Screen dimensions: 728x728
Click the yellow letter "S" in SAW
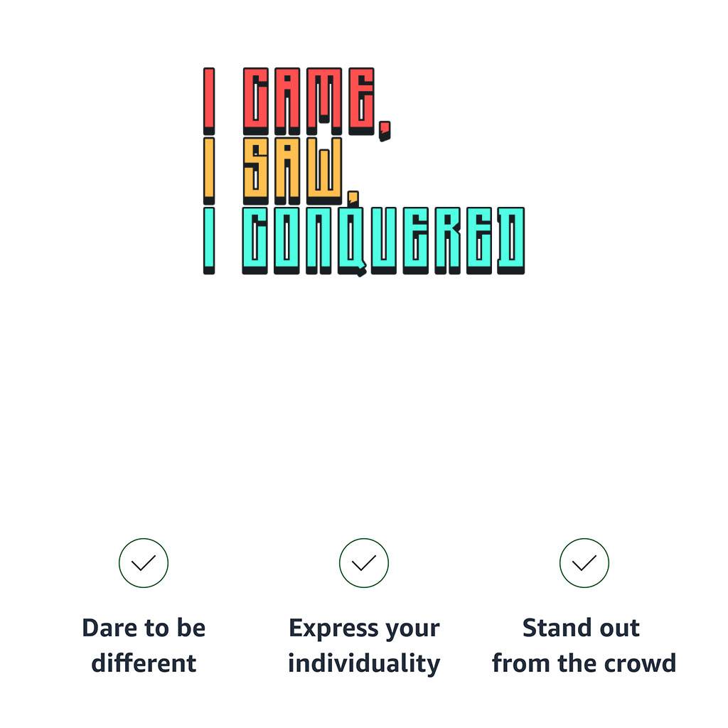[255, 171]
